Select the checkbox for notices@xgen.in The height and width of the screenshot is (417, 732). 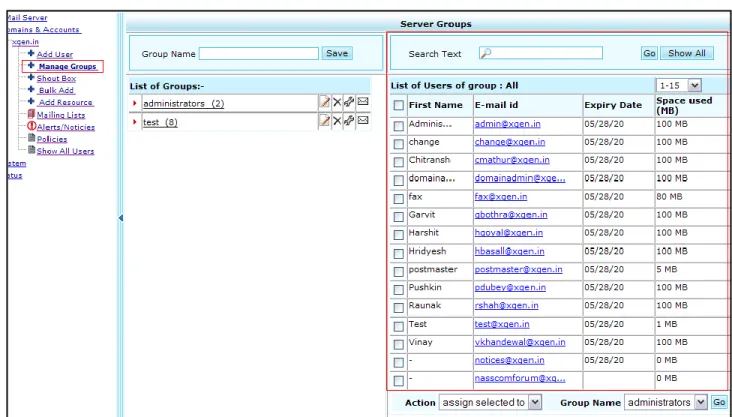point(398,363)
